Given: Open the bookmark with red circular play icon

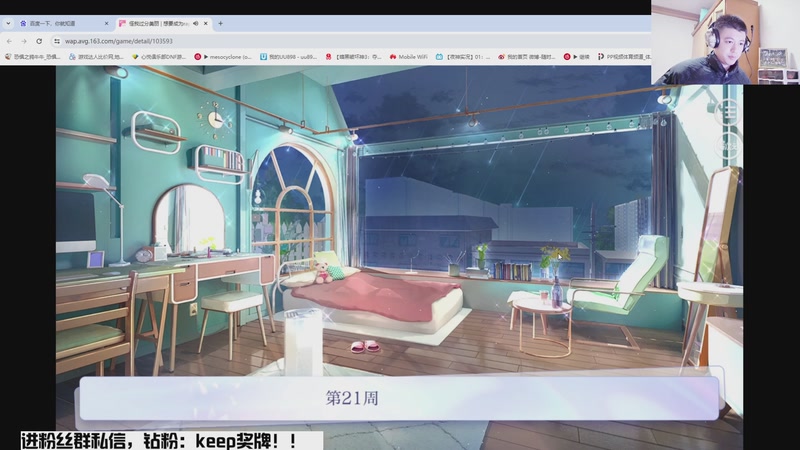Looking at the screenshot, I should [x=577, y=57].
